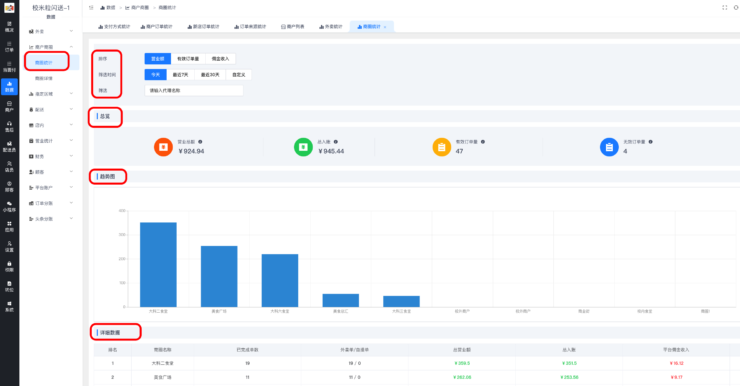Click info icon next to 有效订单量 stat

coord(483,142)
